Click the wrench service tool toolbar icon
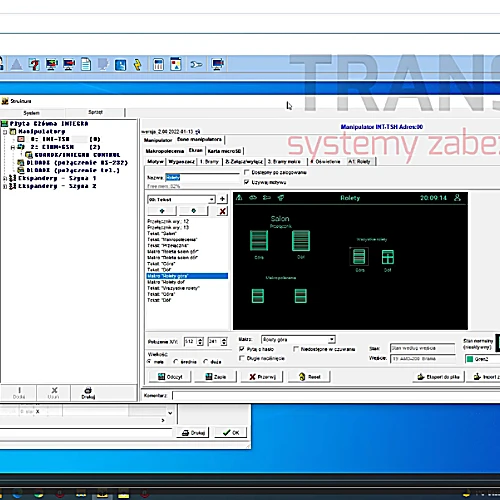The width and height of the screenshot is (500, 500). click(196, 64)
